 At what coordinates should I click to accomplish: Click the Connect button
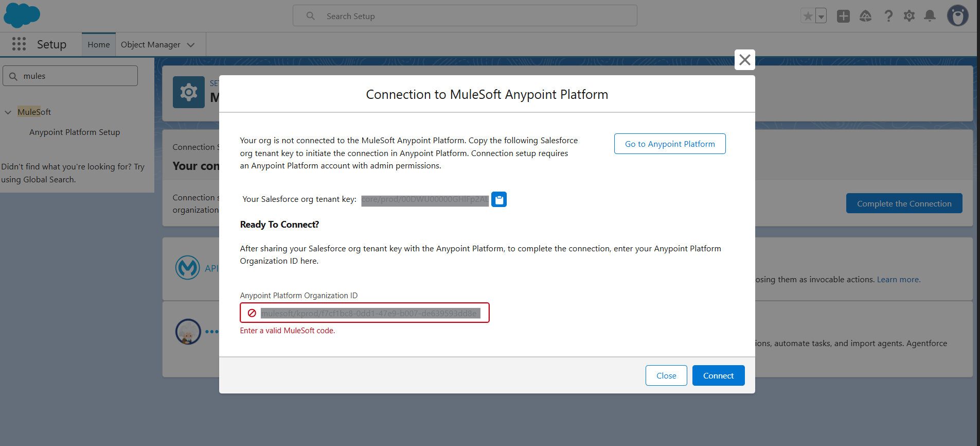pyautogui.click(x=718, y=375)
